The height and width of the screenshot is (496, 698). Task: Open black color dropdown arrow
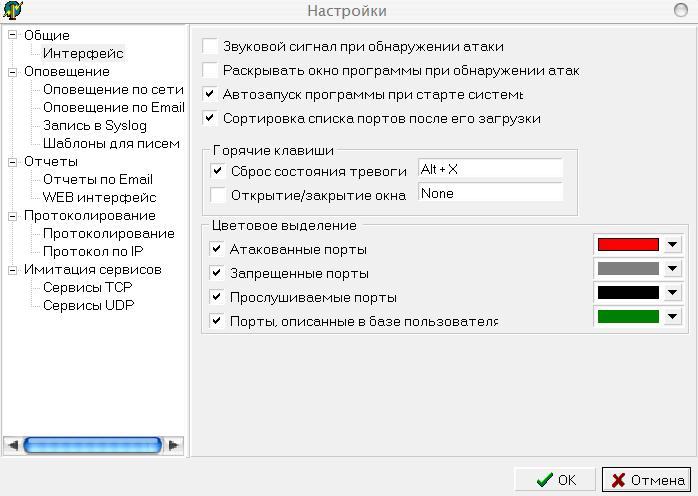point(673,293)
